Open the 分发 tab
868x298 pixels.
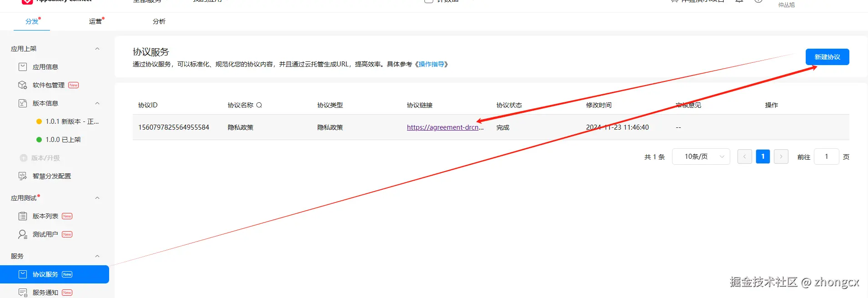32,21
